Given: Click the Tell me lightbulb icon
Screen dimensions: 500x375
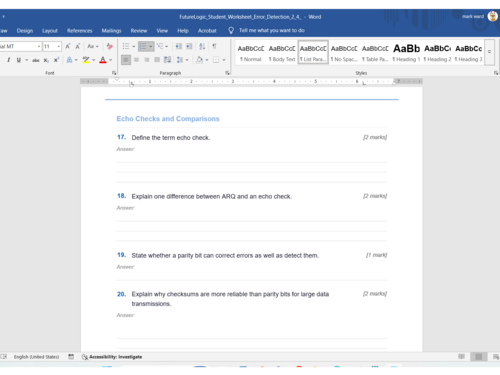Looking at the screenshot, I should click(231, 30).
